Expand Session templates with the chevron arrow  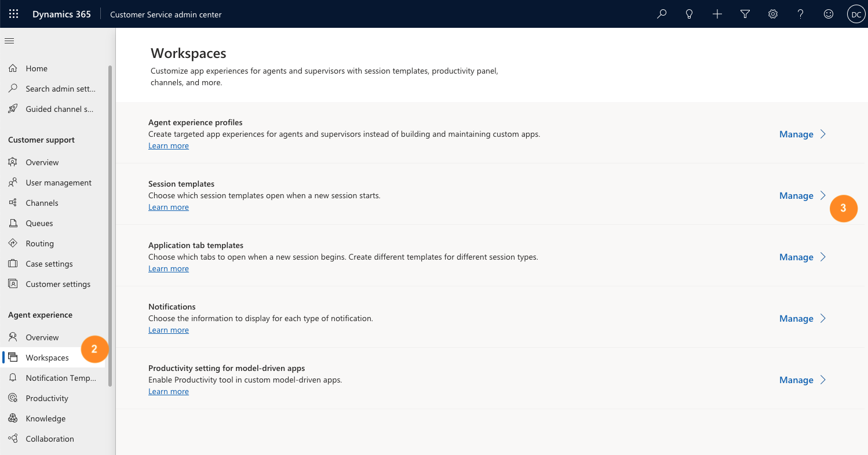[x=823, y=195]
